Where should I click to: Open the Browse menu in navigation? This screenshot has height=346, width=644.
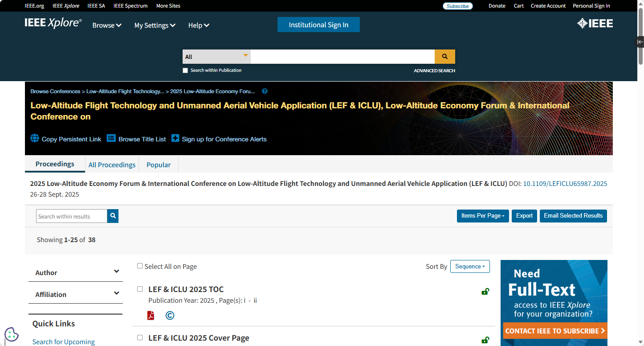(107, 25)
